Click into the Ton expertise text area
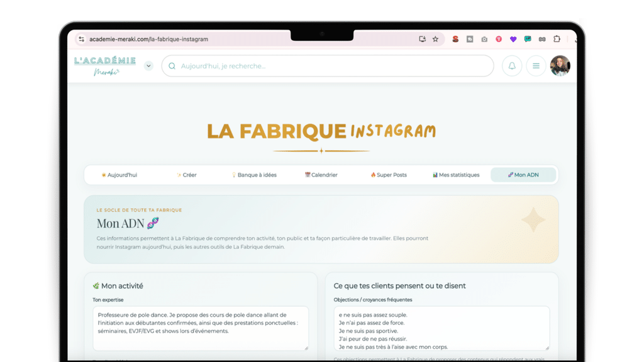The height and width of the screenshot is (362, 644). pos(201,328)
